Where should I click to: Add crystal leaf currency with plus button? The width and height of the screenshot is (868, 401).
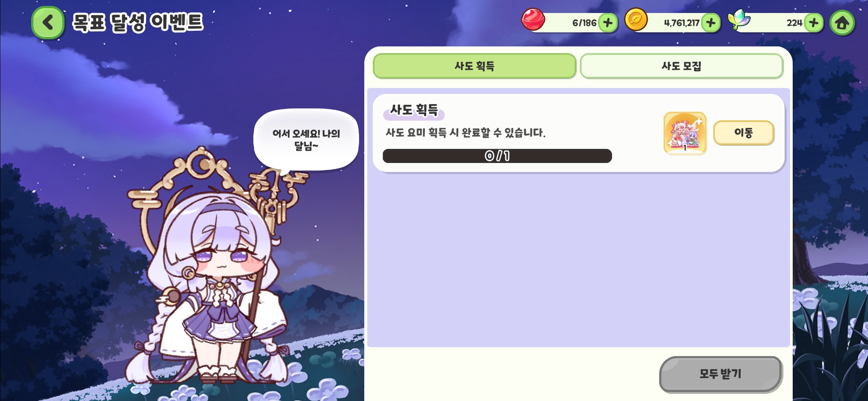(x=813, y=23)
